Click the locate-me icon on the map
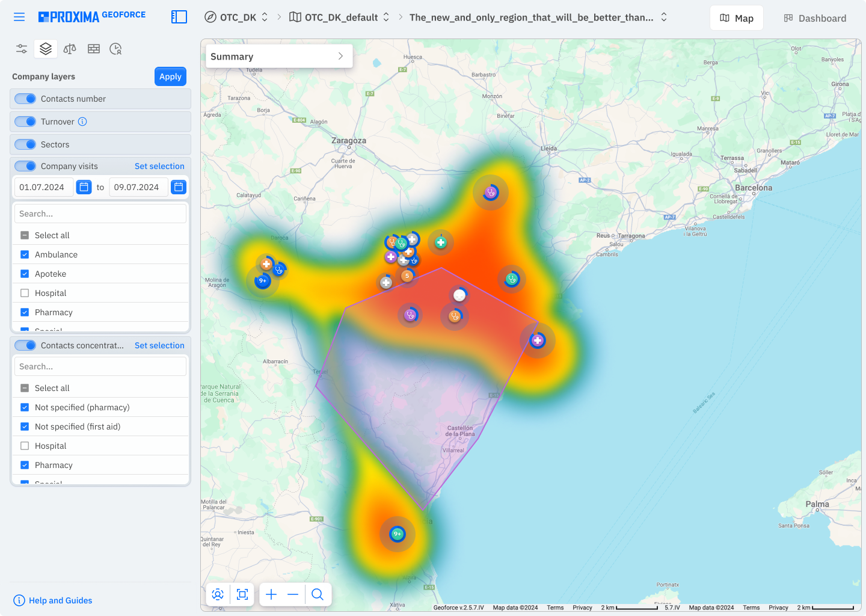The width and height of the screenshot is (866, 616). [x=218, y=594]
